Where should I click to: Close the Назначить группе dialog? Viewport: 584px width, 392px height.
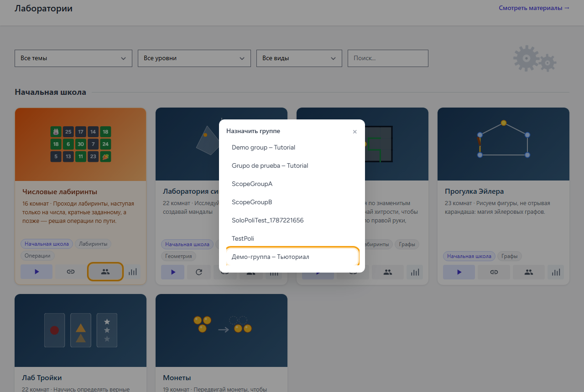pyautogui.click(x=355, y=132)
